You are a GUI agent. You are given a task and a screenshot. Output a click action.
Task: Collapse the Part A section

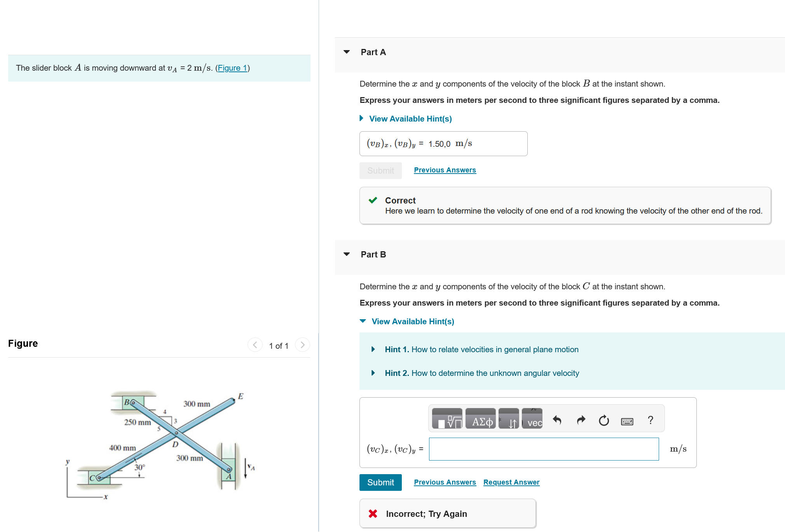(x=347, y=52)
